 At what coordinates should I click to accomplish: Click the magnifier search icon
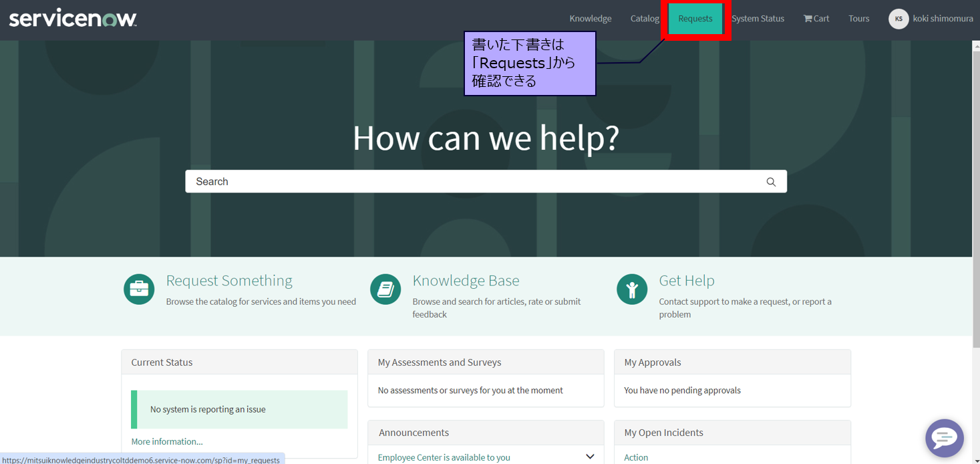pyautogui.click(x=771, y=182)
